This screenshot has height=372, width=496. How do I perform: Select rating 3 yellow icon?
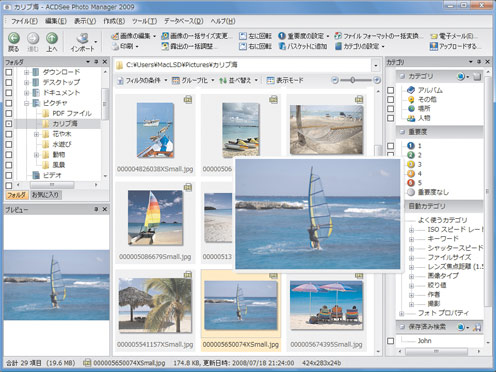click(411, 164)
